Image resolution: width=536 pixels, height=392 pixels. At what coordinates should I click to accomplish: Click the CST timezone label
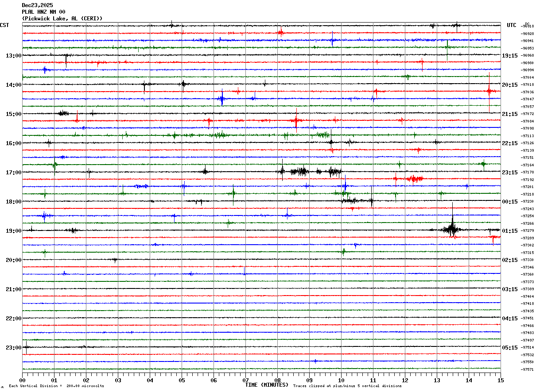pos(4,25)
